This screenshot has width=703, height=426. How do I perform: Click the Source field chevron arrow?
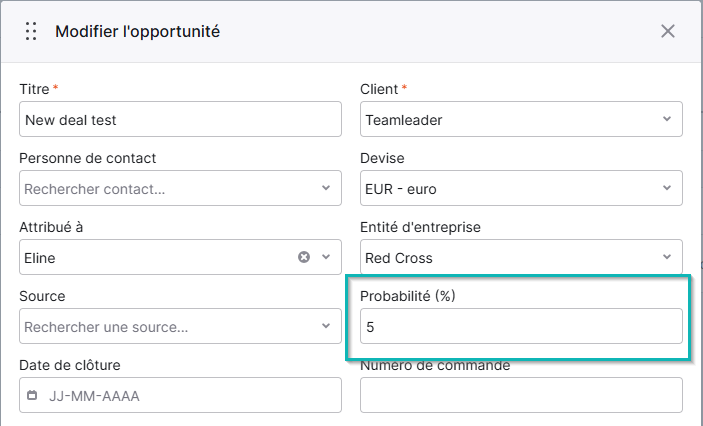[x=326, y=326]
